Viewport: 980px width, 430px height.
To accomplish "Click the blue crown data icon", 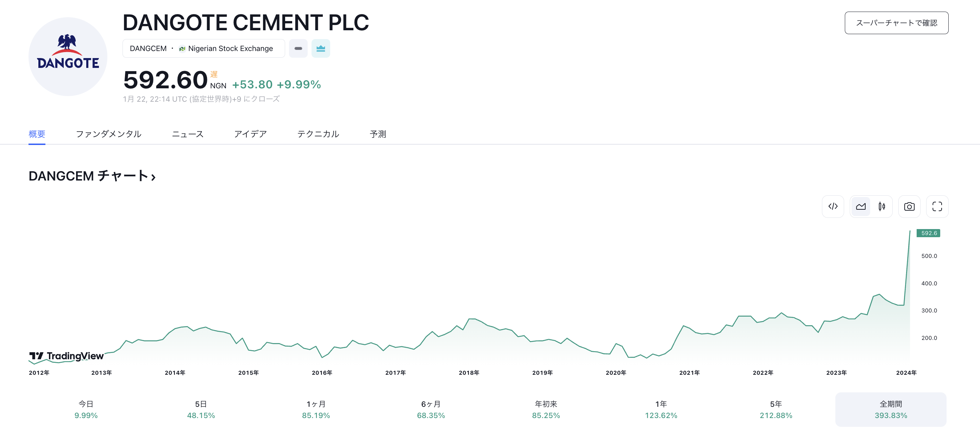I will point(321,48).
